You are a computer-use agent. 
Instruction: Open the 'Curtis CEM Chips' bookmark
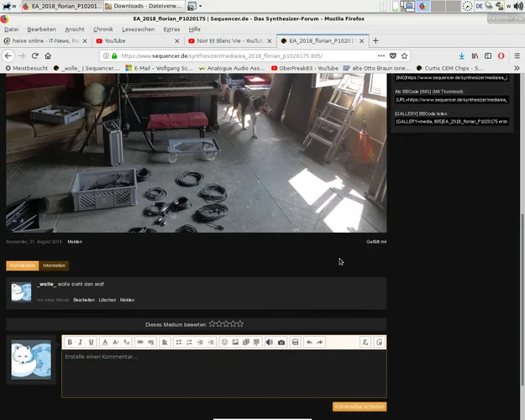coord(450,68)
